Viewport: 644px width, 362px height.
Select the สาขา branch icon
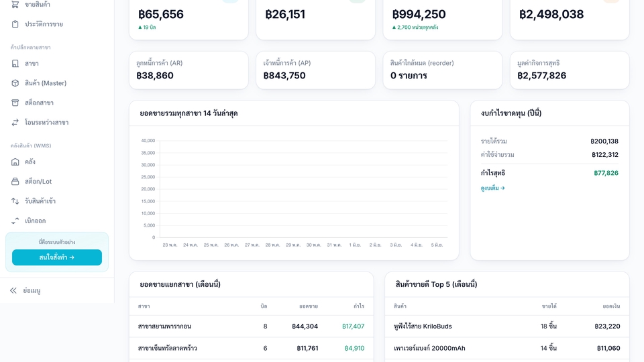point(15,64)
